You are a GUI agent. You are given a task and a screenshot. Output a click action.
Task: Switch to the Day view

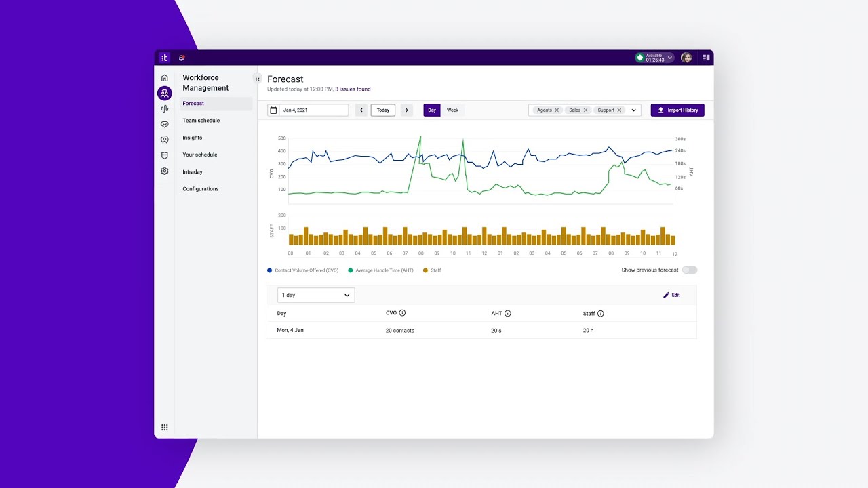click(x=432, y=110)
